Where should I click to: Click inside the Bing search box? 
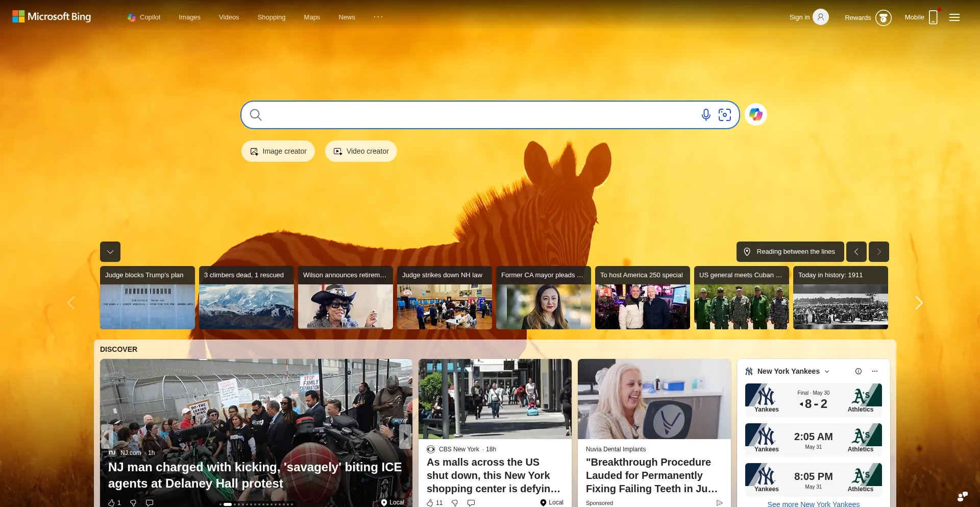[480, 115]
